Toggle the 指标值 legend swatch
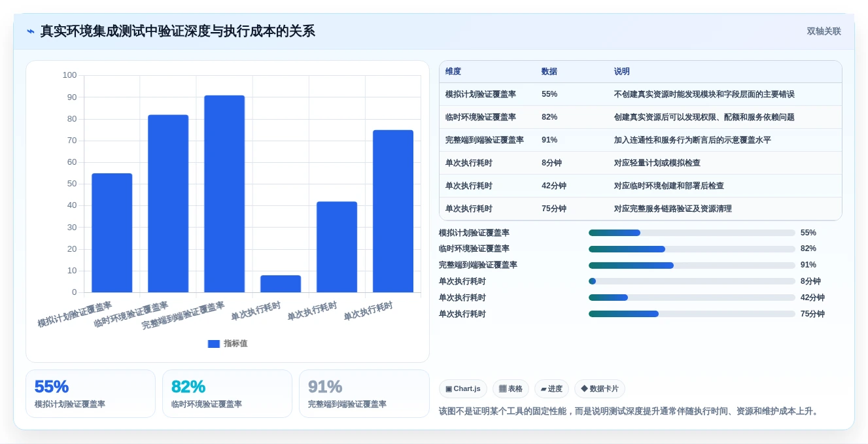Screen dimensions: 868x444 [214, 343]
